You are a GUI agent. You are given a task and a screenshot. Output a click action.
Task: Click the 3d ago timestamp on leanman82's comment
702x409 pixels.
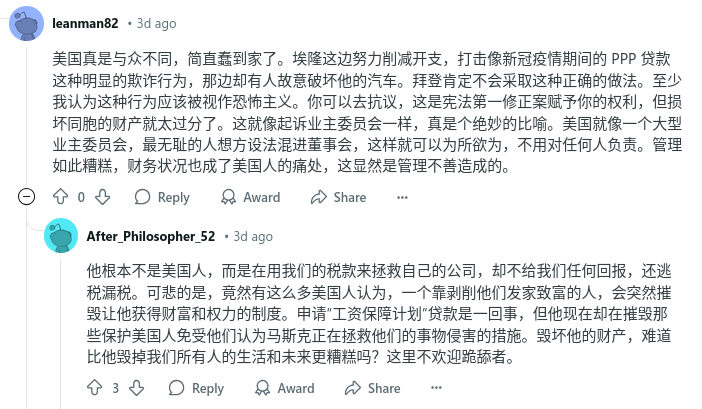coord(156,23)
